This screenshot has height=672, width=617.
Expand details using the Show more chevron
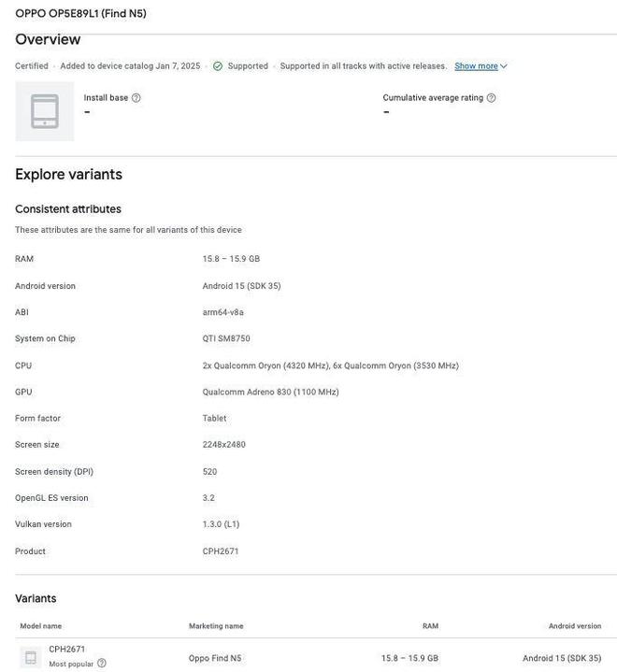point(504,66)
